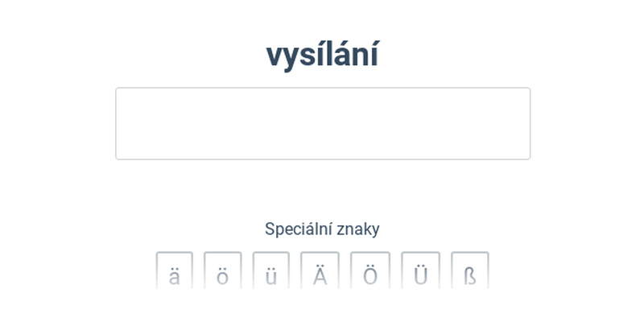
Task: Click the special characters section title
Action: (x=322, y=229)
